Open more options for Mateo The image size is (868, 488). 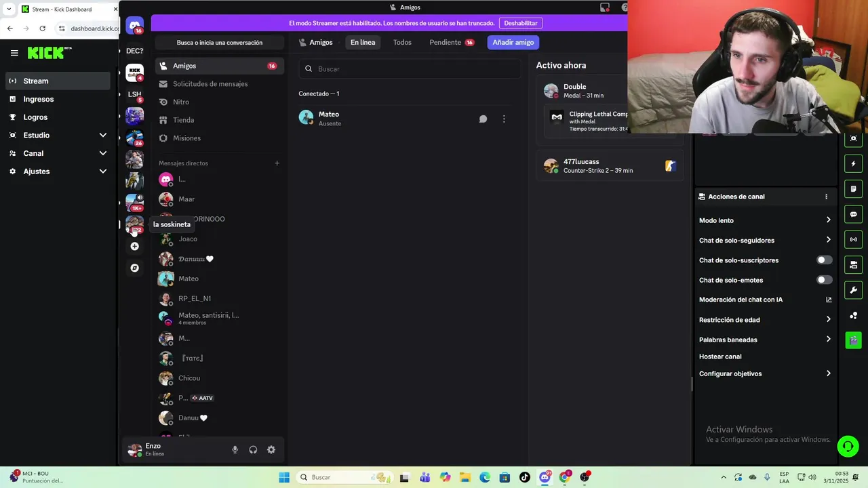[x=504, y=119]
